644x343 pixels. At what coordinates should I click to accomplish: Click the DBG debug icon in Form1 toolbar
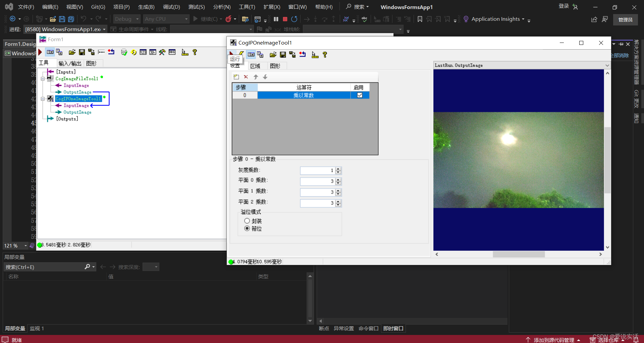point(172,52)
